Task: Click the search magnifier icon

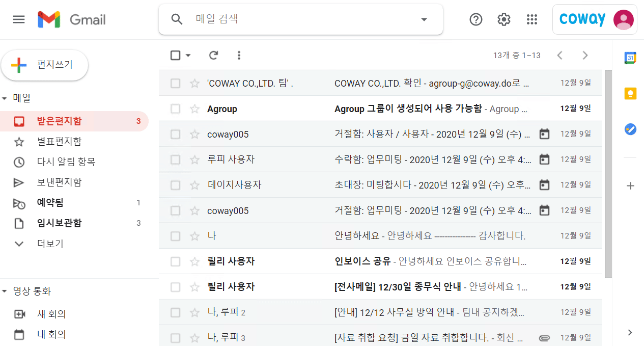Action: tap(177, 19)
